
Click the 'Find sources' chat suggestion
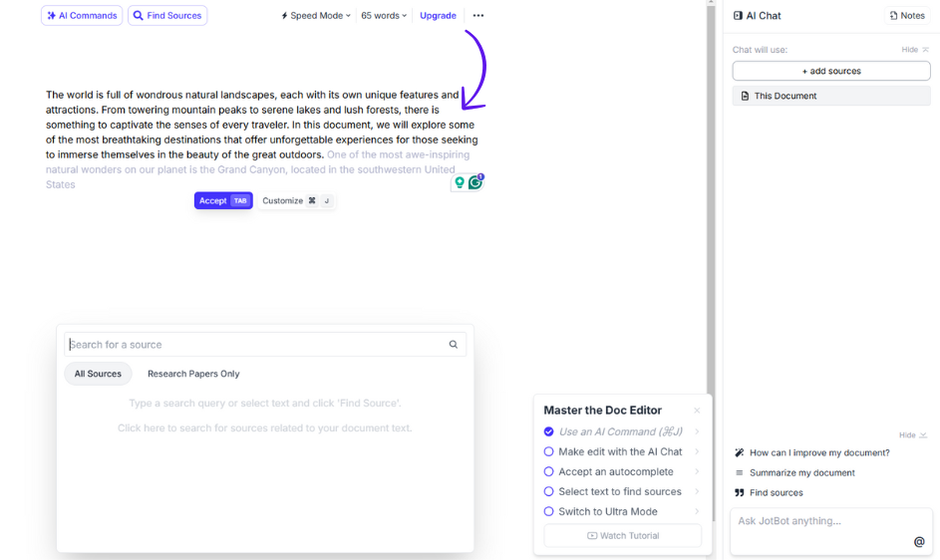776,493
